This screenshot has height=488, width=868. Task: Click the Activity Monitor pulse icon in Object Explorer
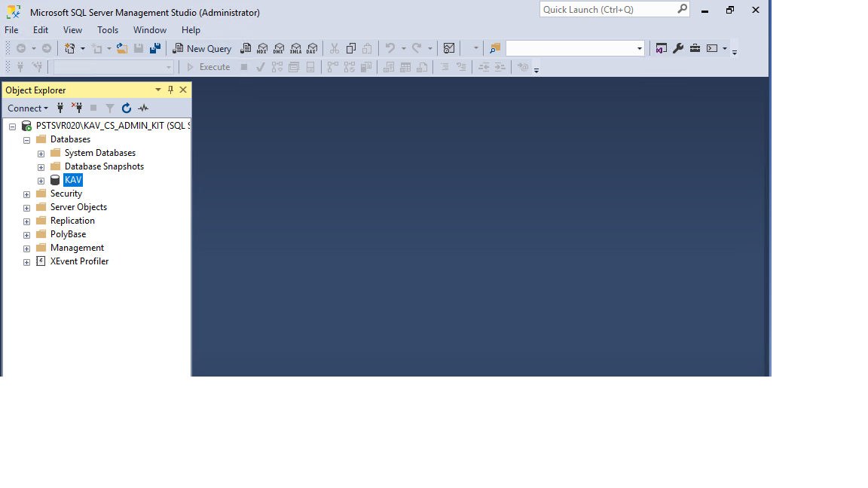(x=143, y=108)
